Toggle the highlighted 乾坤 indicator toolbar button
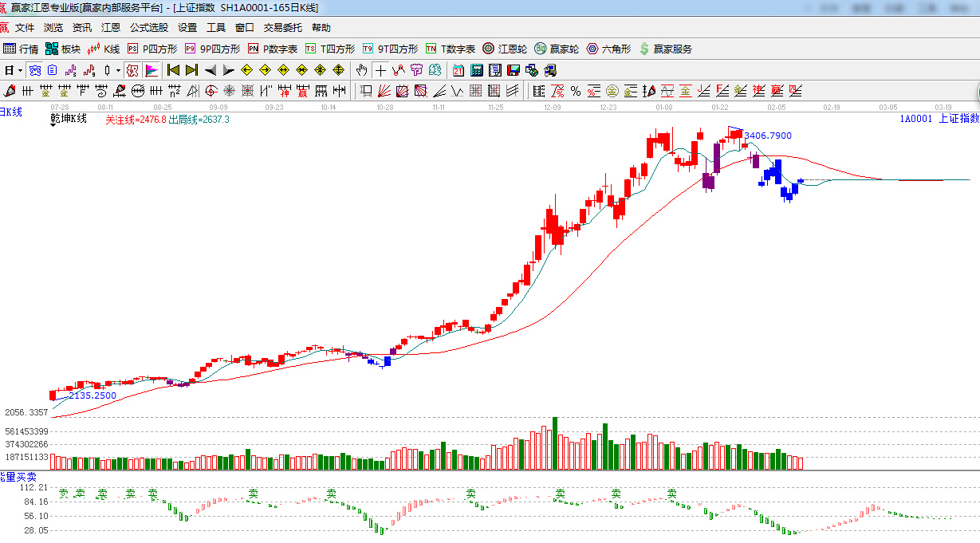This screenshot has height=543, width=980. pos(132,70)
